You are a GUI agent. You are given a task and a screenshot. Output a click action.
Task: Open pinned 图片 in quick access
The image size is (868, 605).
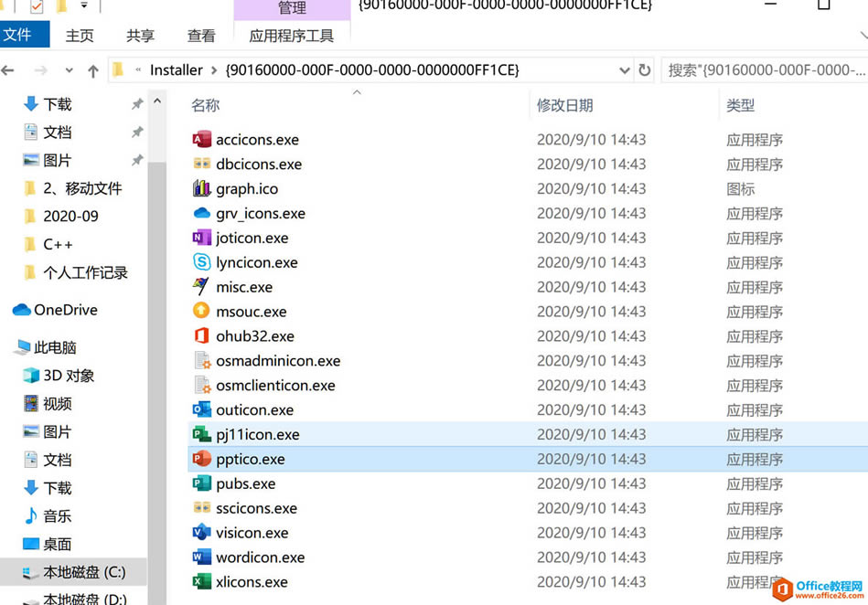(x=58, y=160)
